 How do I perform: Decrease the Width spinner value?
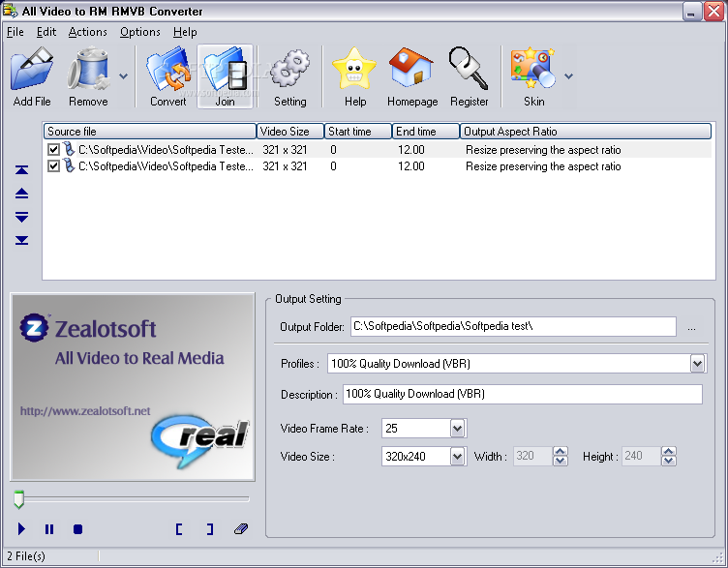pyautogui.click(x=561, y=461)
